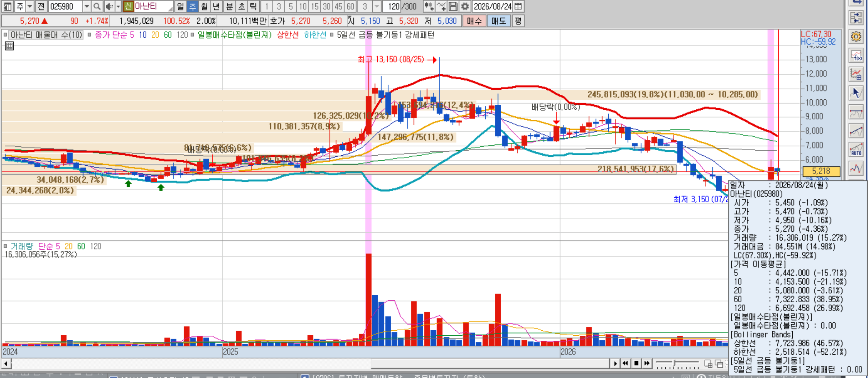Select the trend line drawing tool
This screenshot has width=868, height=378.
coord(856,131)
